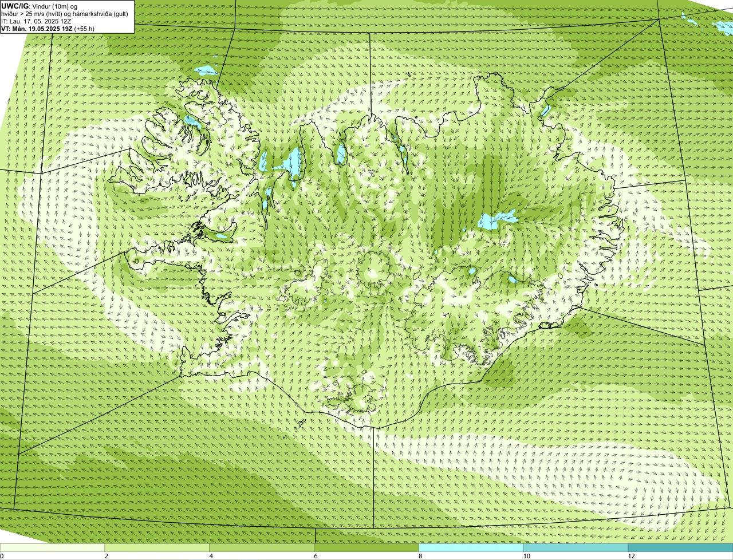Select the teal color bar segment above 12
The width and height of the screenshot is (733, 560).
[681, 547]
